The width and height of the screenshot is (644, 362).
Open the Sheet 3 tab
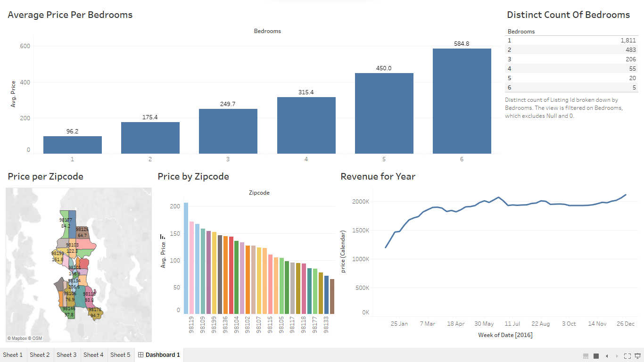(x=66, y=355)
